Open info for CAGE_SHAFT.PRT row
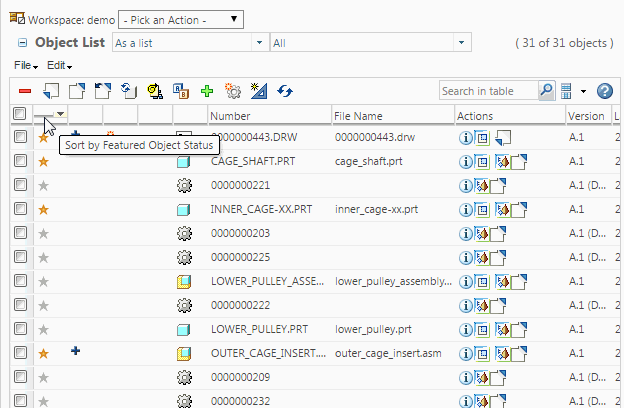 click(465, 161)
